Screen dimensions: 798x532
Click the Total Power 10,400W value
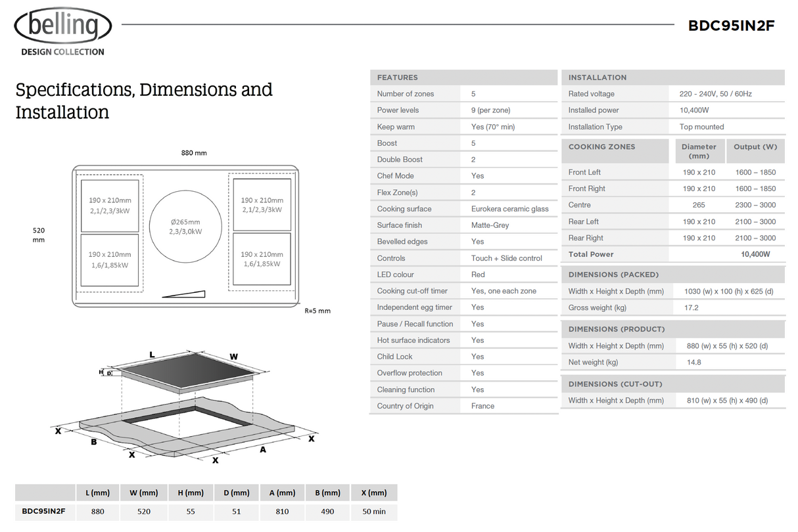click(755, 254)
